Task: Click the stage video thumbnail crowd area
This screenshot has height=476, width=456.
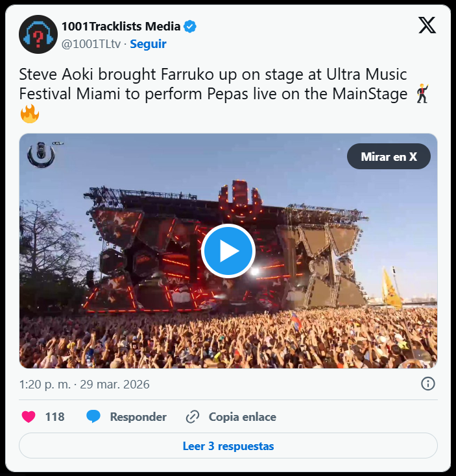Action: click(x=228, y=337)
